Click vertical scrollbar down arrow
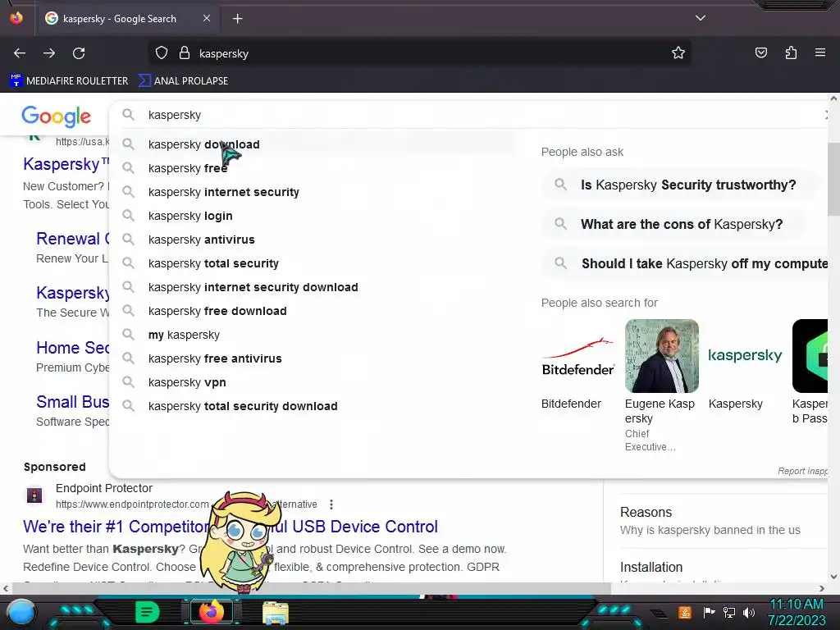 (833, 577)
